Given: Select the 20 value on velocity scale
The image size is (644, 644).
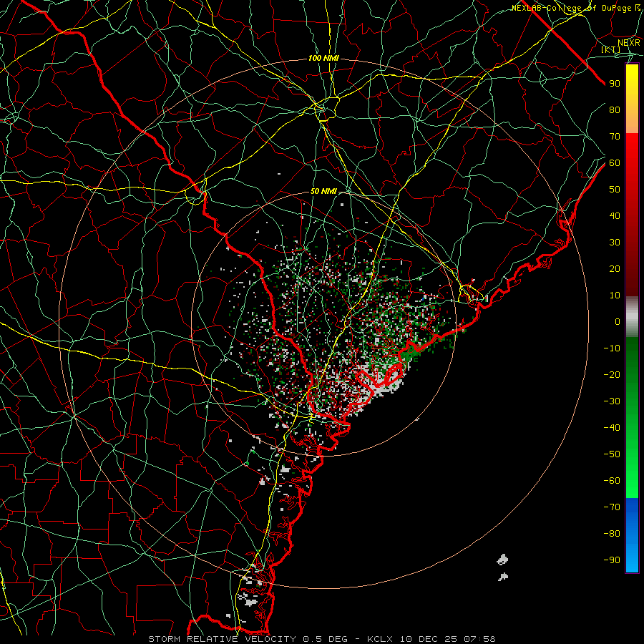Looking at the screenshot, I should (615, 268).
